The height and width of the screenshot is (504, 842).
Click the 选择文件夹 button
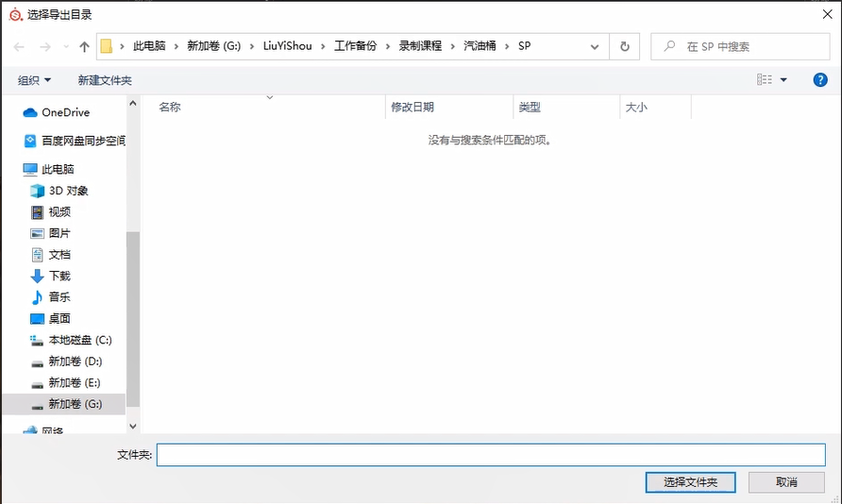690,482
